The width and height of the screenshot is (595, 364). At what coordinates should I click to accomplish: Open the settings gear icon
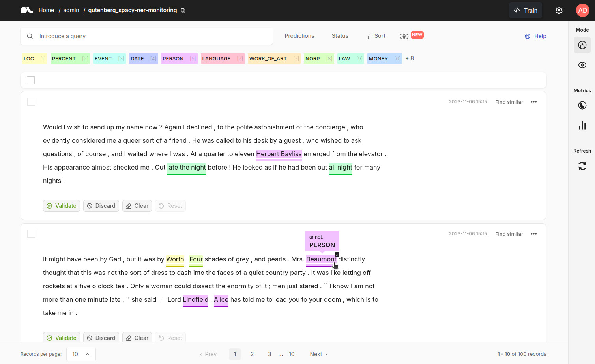[559, 10]
